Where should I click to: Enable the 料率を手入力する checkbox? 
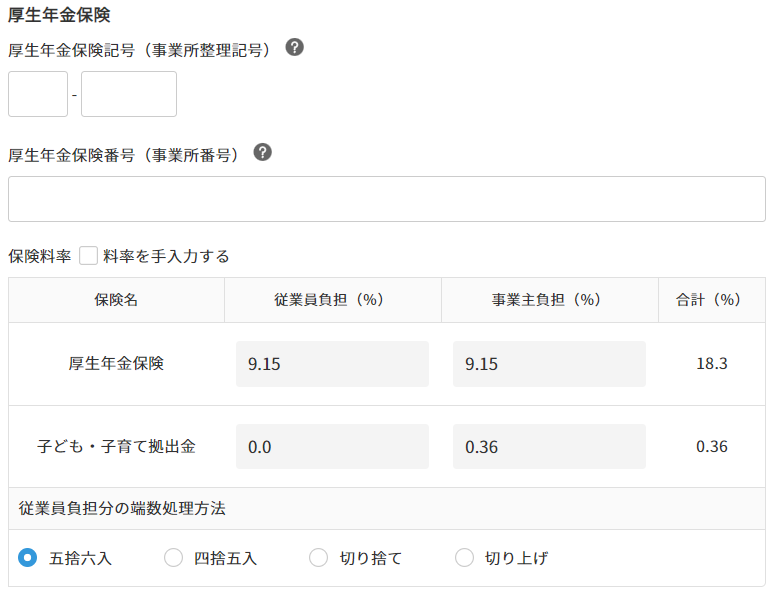[x=88, y=256]
